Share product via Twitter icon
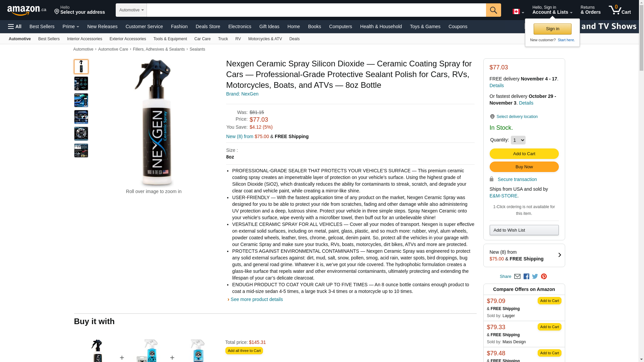This screenshot has width=644, height=362. coord(535,277)
